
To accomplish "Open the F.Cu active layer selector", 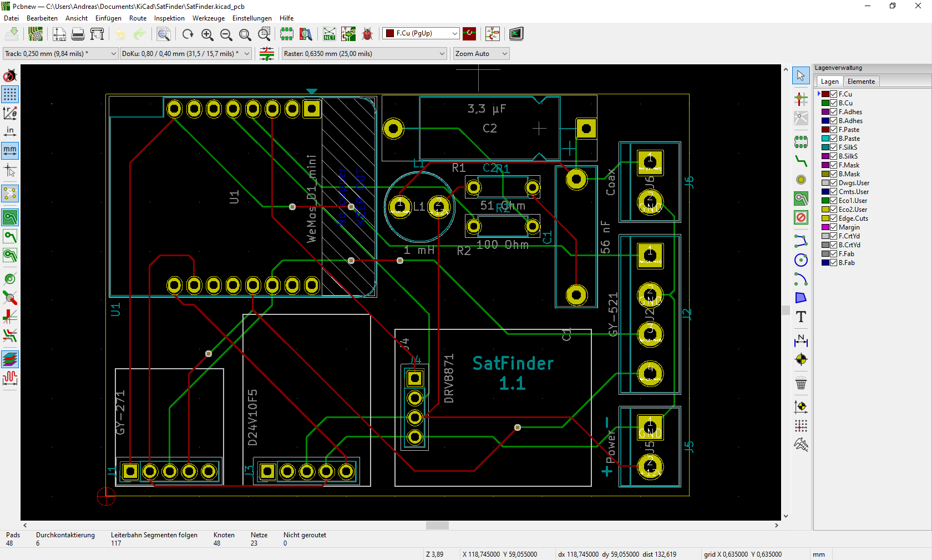I will [x=421, y=34].
